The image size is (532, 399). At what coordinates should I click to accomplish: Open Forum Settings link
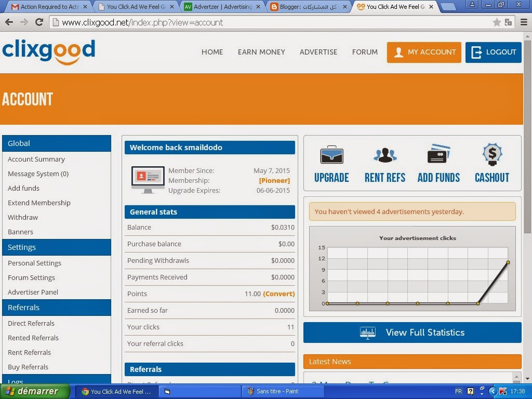point(31,277)
